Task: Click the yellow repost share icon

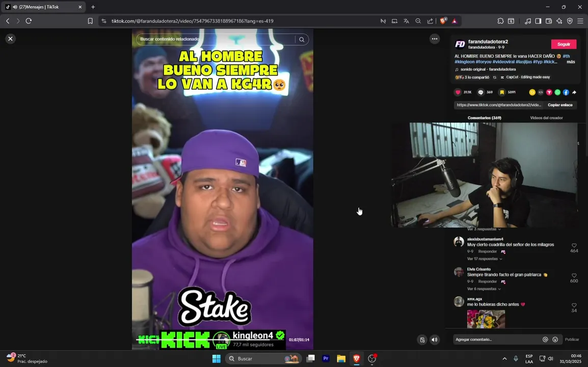Action: [532, 92]
